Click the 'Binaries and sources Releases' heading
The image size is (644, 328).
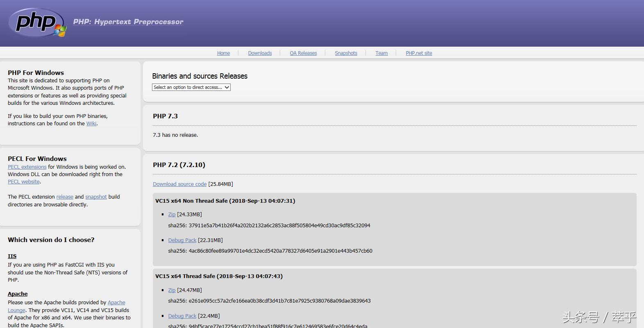point(200,76)
